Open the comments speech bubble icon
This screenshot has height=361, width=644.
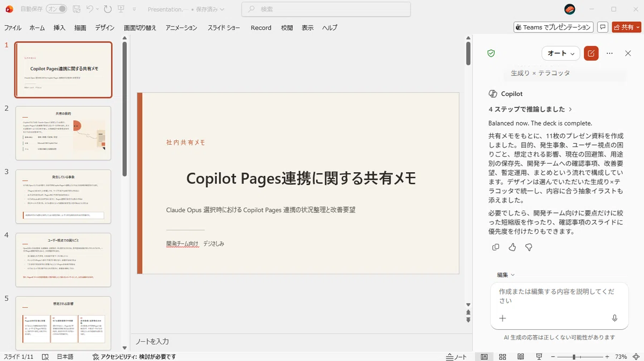coord(603,27)
